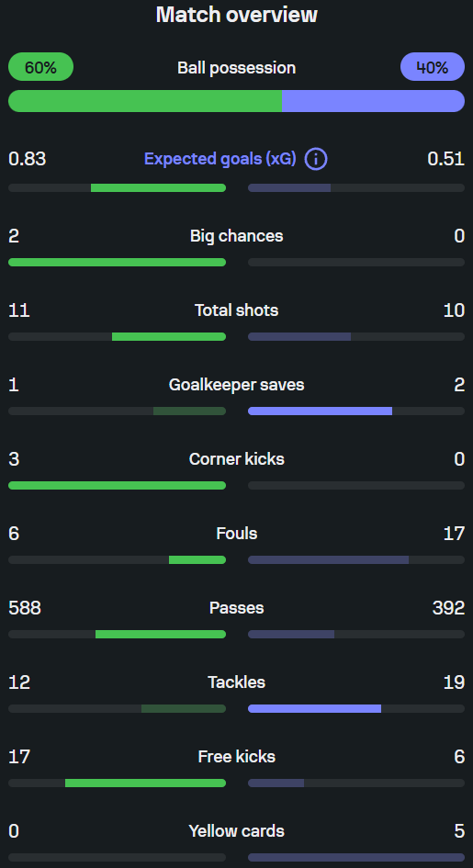
Task: Select the 40% possession badge
Action: coord(432,67)
